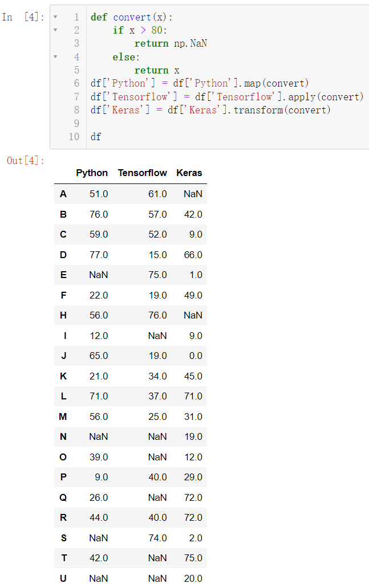Screen dimensions: 369x588
Task: Click the Keras transform(convert) code line
Action: [210, 110]
